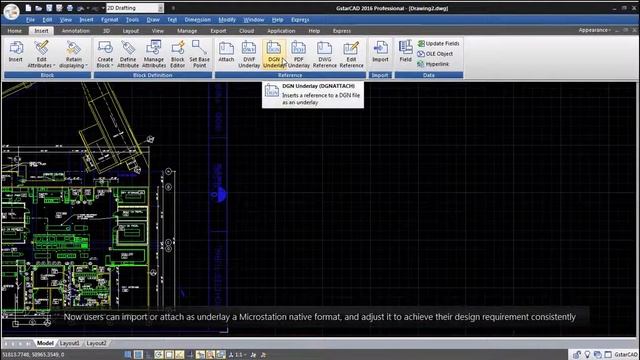The height and width of the screenshot is (360, 640).
Task: Select the Retain displaying tool
Action: (73, 54)
